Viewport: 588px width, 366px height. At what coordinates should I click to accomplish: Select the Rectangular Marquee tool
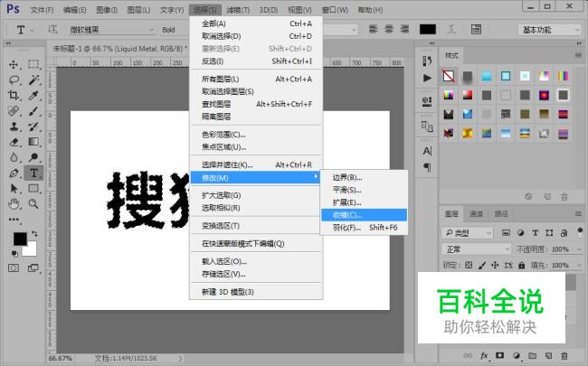(33, 64)
